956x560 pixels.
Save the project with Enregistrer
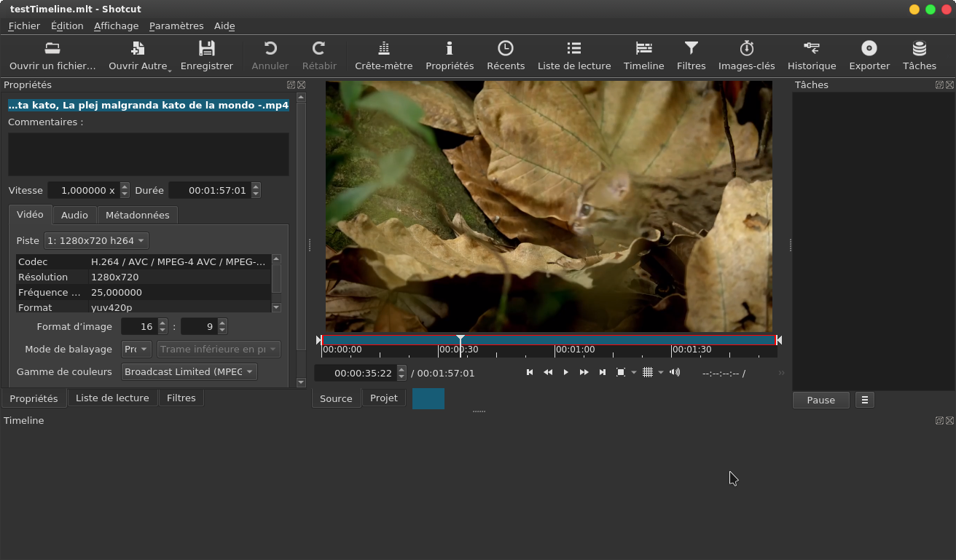pyautogui.click(x=207, y=55)
